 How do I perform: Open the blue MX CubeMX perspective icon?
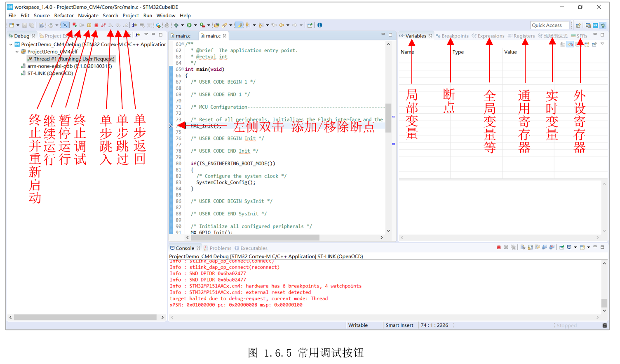tap(595, 26)
